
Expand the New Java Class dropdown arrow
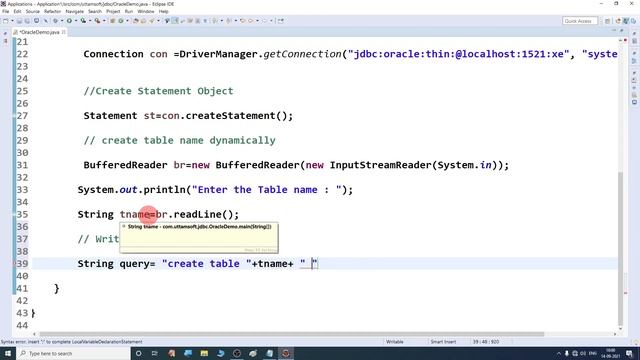(127, 21)
